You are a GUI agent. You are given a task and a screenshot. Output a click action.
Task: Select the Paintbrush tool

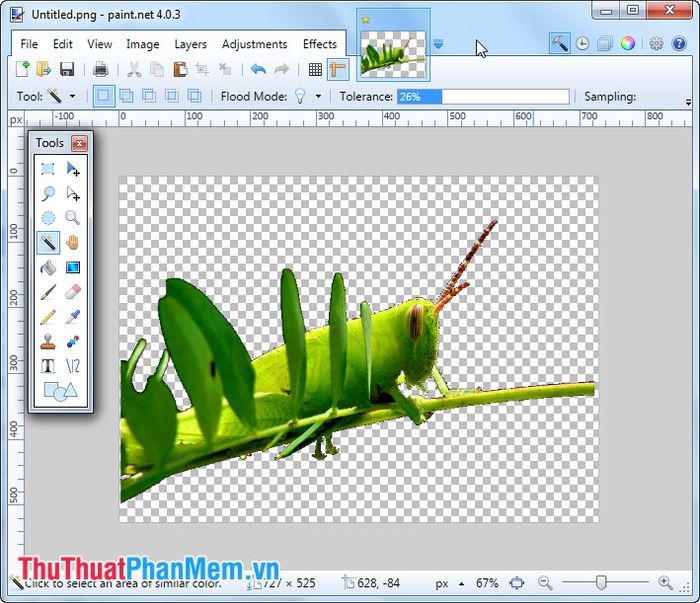48,292
